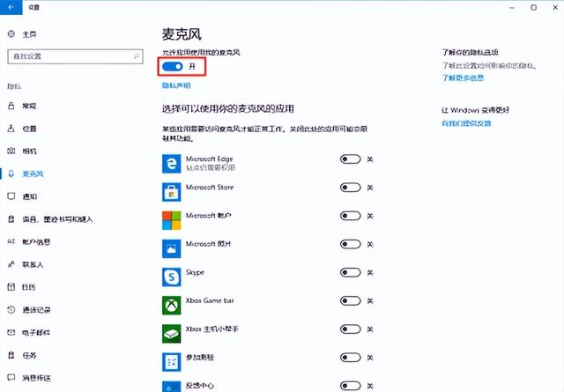
Task: Click the Xbox Game bar name
Action: (210, 300)
